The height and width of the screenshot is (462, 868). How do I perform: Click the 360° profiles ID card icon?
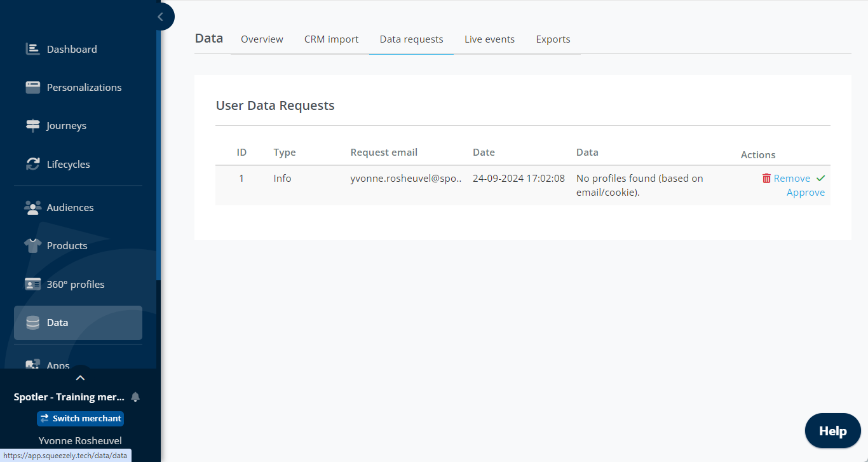32,284
